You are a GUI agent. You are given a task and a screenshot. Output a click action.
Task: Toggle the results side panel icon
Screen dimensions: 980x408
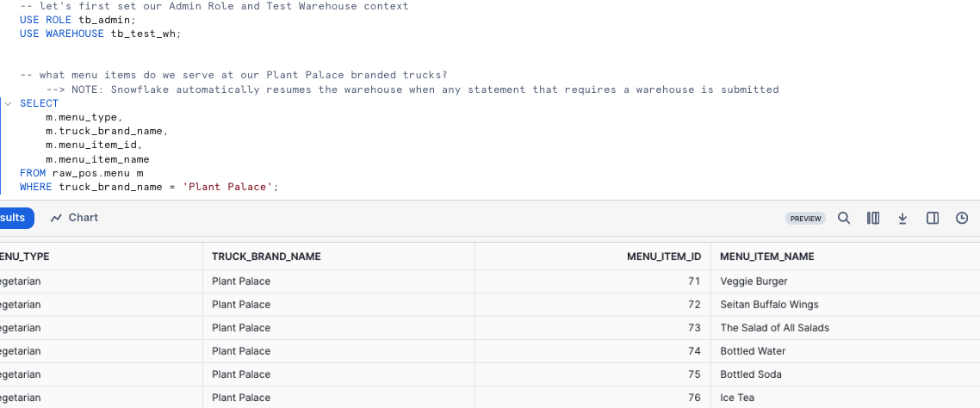click(x=933, y=219)
